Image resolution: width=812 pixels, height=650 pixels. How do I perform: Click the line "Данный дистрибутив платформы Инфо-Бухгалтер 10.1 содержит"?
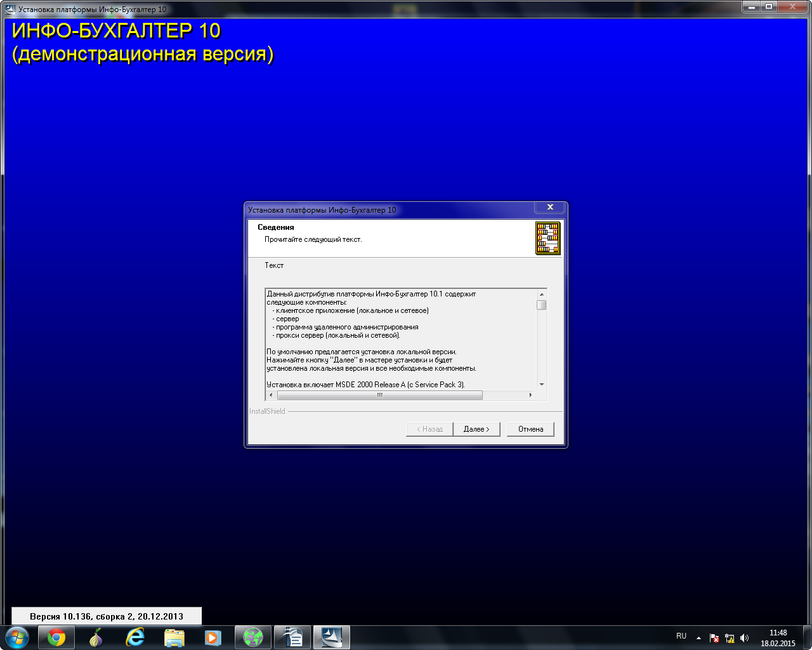tap(371, 295)
